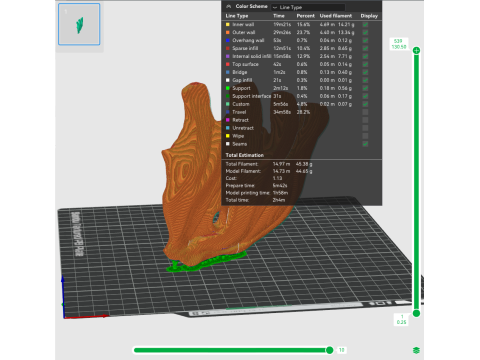Viewport: 480px width, 360px height.
Task: Enable display of Retract moves
Action: [x=365, y=120]
